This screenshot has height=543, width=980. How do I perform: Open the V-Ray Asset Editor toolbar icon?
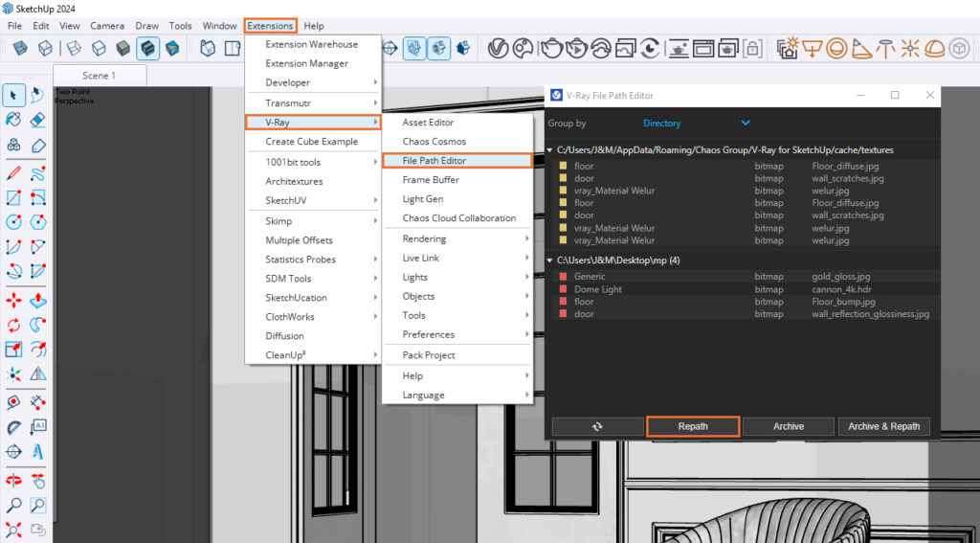[498, 47]
